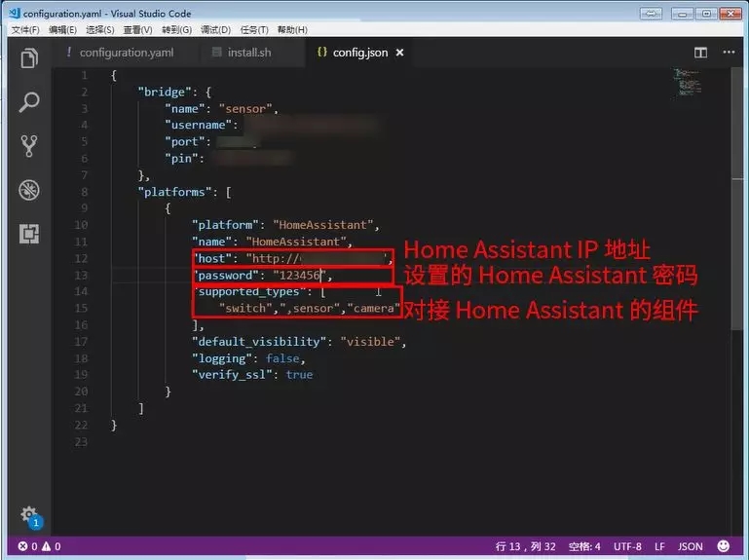749x560 pixels.
Task: Open the 任务(T) menu
Action: pos(254,29)
